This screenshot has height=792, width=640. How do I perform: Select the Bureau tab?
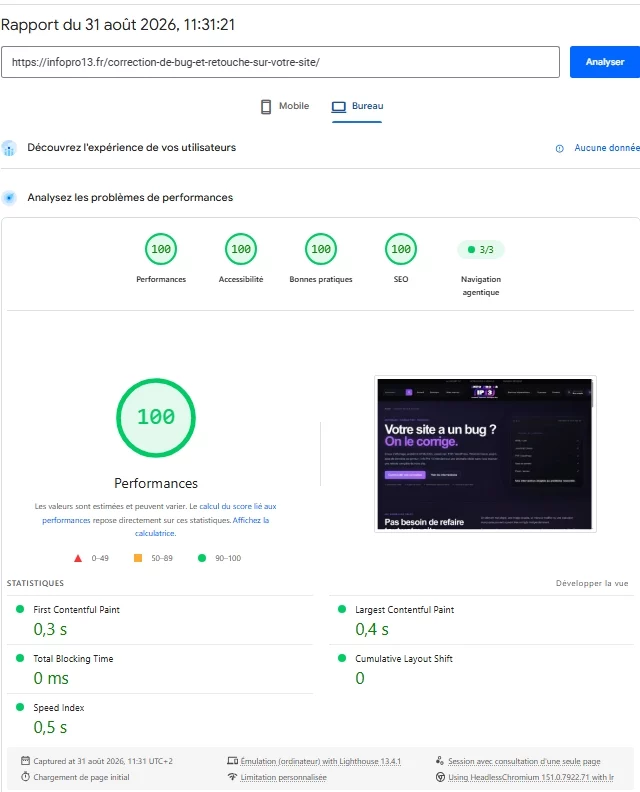(x=357, y=106)
